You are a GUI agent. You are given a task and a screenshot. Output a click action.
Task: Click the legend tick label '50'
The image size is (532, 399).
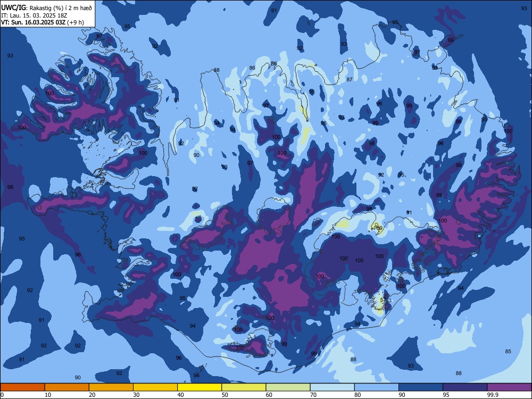pos(225,395)
